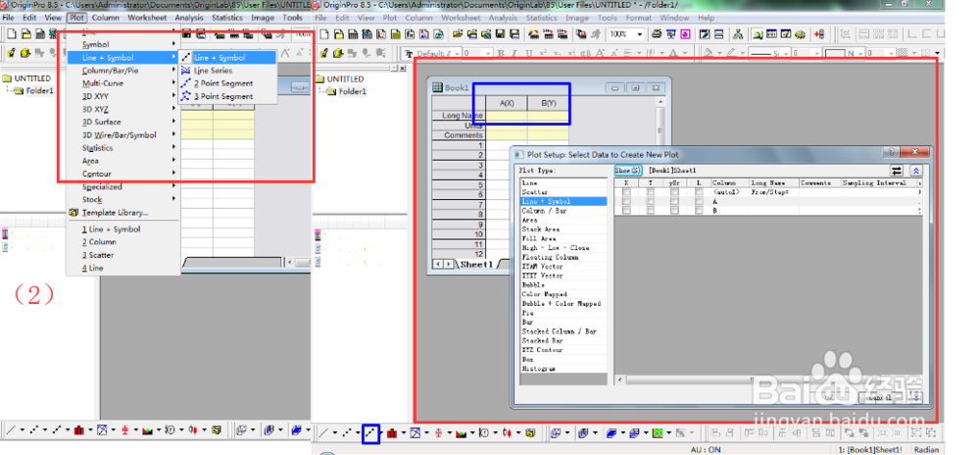The width and height of the screenshot is (980, 455).
Task: Choose Line Series from the Line + Symbol submenu
Action: click(228, 71)
